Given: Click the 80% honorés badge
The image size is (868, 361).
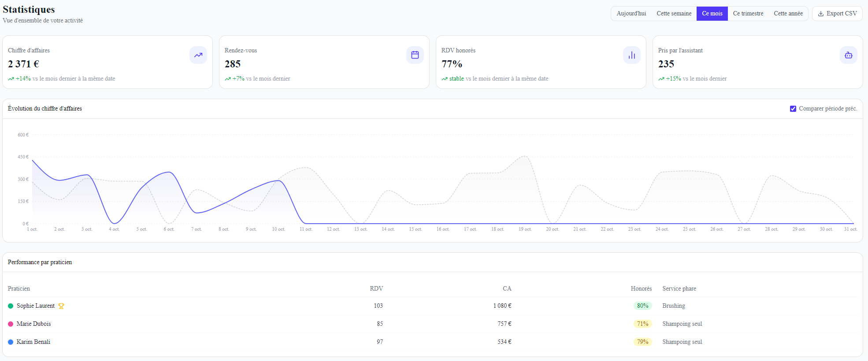Looking at the screenshot, I should tap(643, 306).
